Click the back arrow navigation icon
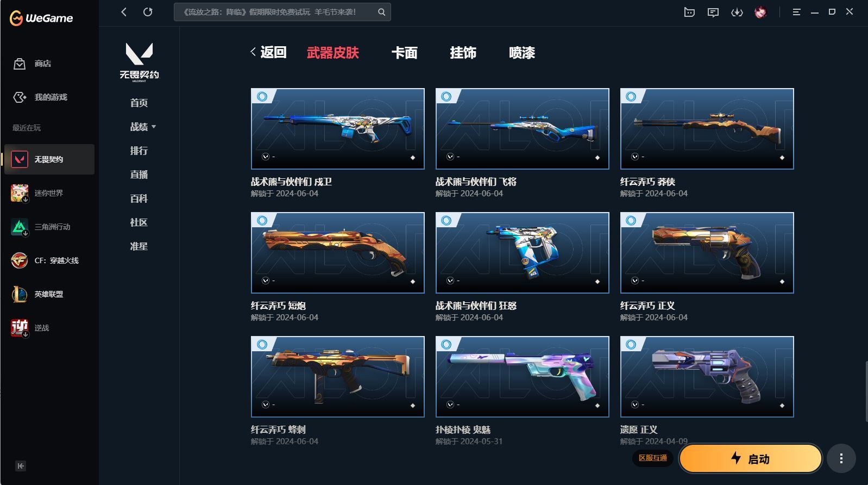 pyautogui.click(x=124, y=12)
